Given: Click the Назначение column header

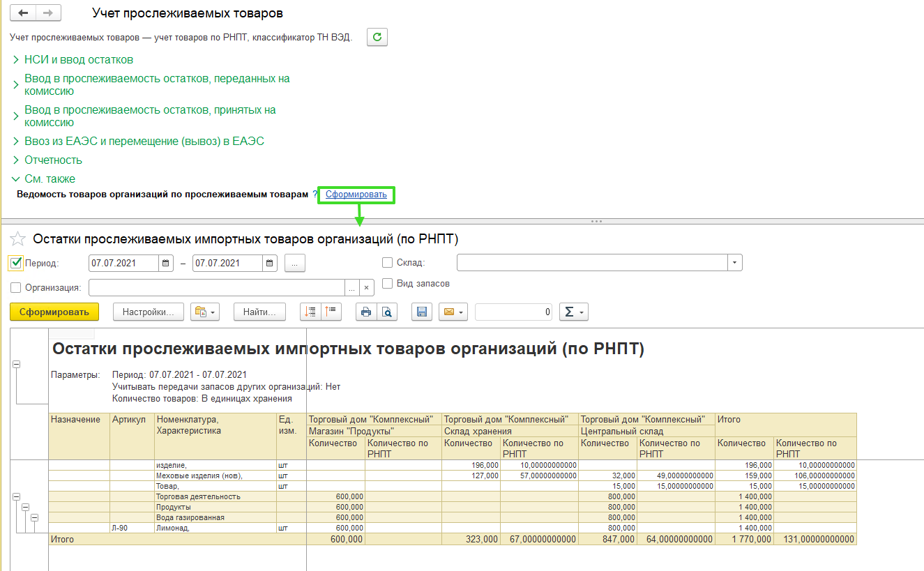Looking at the screenshot, I should [x=79, y=436].
